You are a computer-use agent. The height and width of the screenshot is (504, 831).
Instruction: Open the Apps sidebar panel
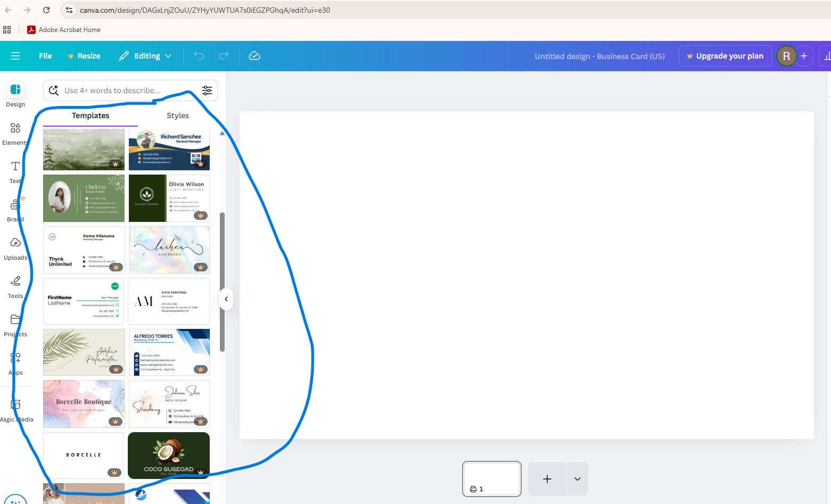click(15, 363)
